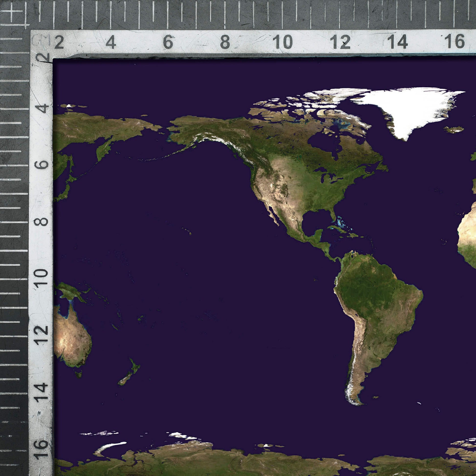This screenshot has height=476, width=476.
Task: Click Iceland on the map
Action: pyautogui.click(x=454, y=129)
